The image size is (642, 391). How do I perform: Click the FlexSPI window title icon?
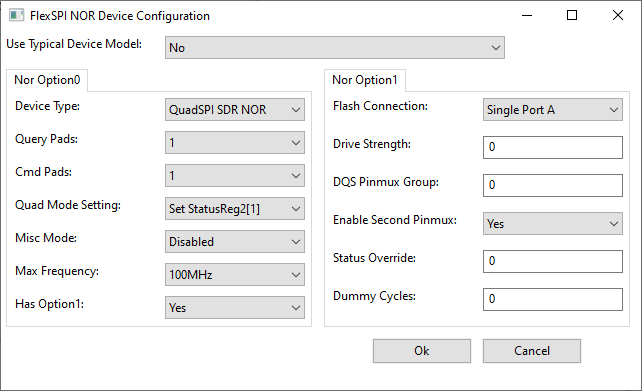point(16,16)
